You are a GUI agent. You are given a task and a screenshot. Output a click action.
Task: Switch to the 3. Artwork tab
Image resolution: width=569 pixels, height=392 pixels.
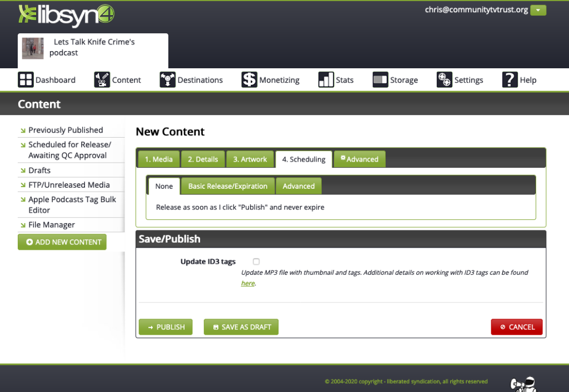click(249, 159)
